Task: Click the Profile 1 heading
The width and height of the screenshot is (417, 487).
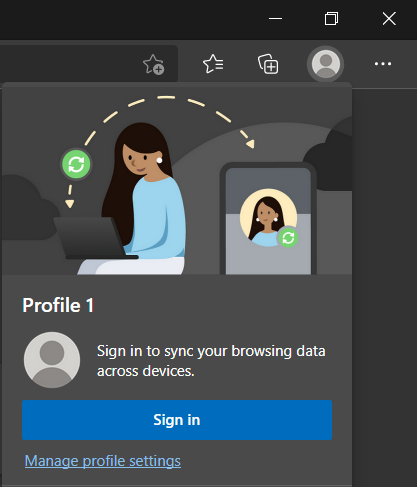Action: click(58, 305)
